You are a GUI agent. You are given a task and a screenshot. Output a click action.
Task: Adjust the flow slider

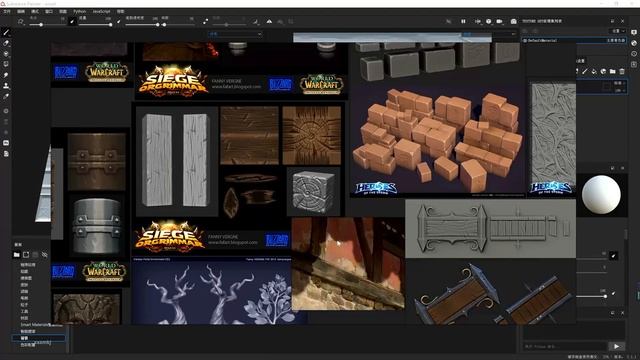95,24
